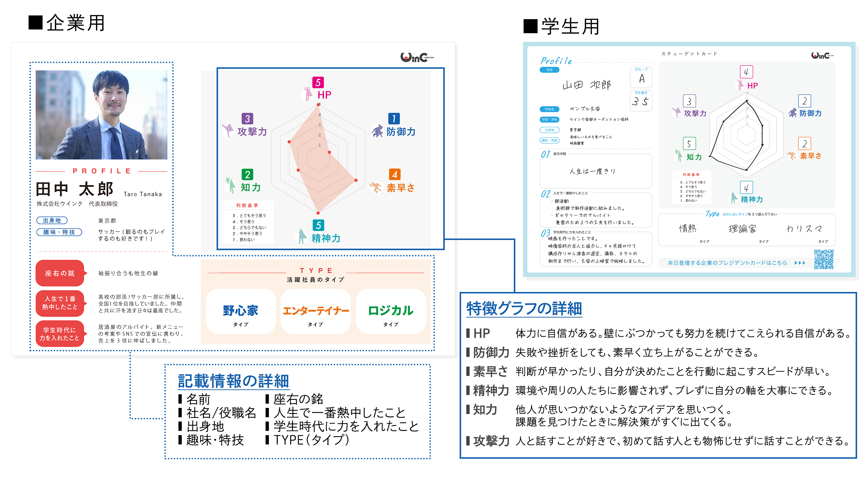Click the 防御力 figure icon on the student card

coord(793,112)
